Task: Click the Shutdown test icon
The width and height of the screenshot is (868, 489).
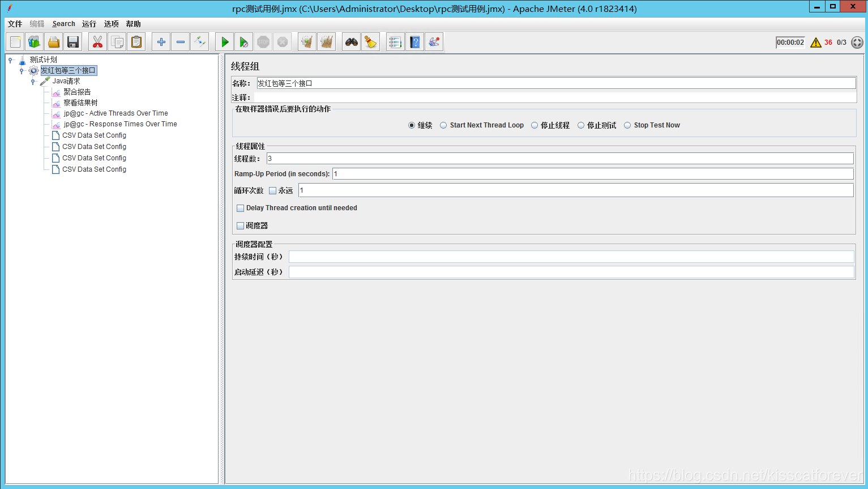Action: 283,42
